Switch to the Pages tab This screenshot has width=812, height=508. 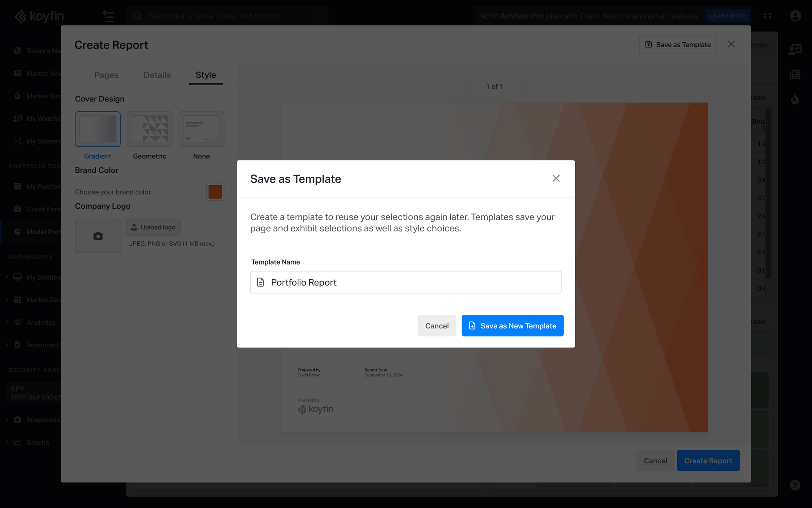106,75
